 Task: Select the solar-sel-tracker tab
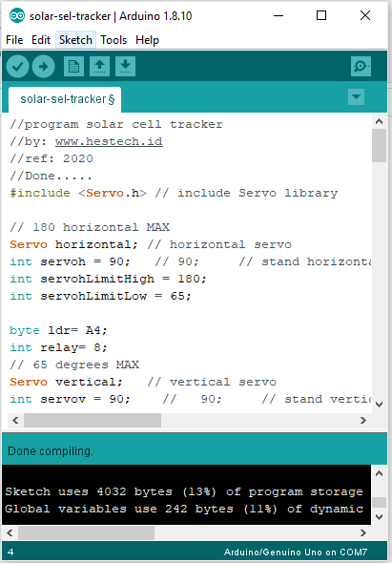pos(65,99)
